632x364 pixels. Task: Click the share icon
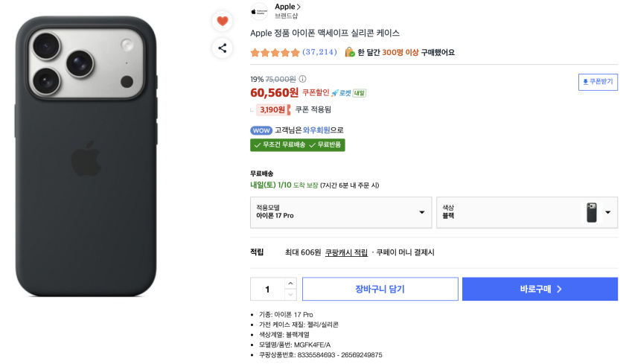[x=222, y=48]
